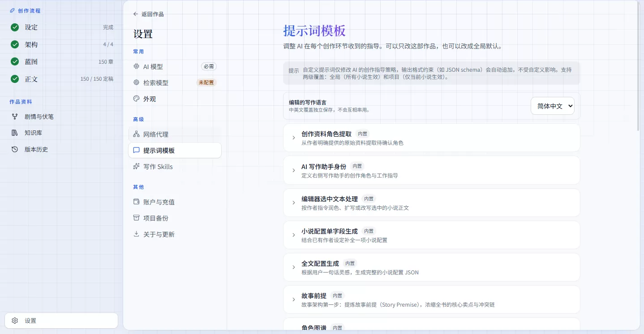Image resolution: width=644 pixels, height=334 pixels.
Task: Click the download icon for 关于与更新
Action: tap(137, 234)
